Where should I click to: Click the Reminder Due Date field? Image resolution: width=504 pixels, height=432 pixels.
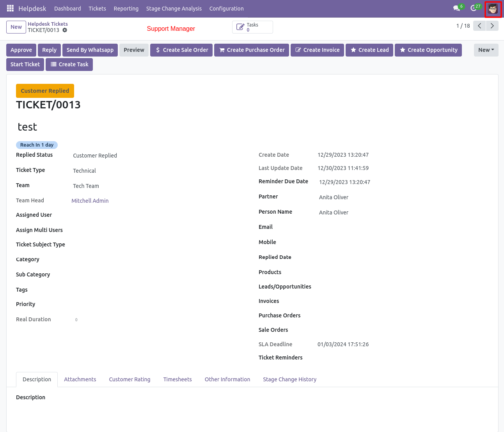tap(344, 182)
